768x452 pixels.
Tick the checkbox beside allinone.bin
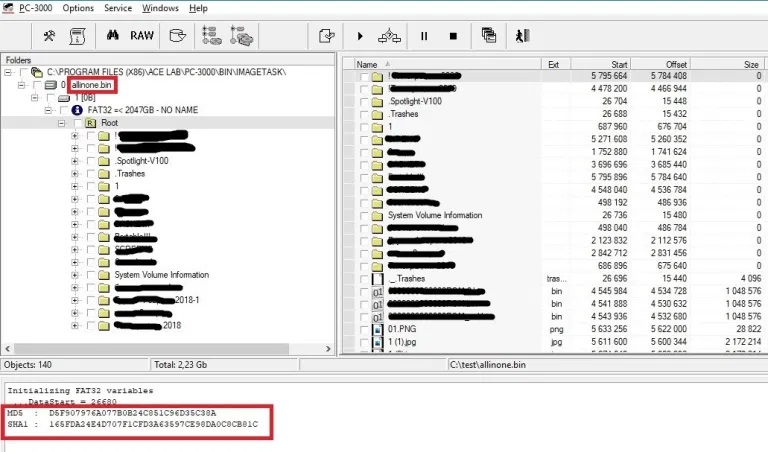38,85
